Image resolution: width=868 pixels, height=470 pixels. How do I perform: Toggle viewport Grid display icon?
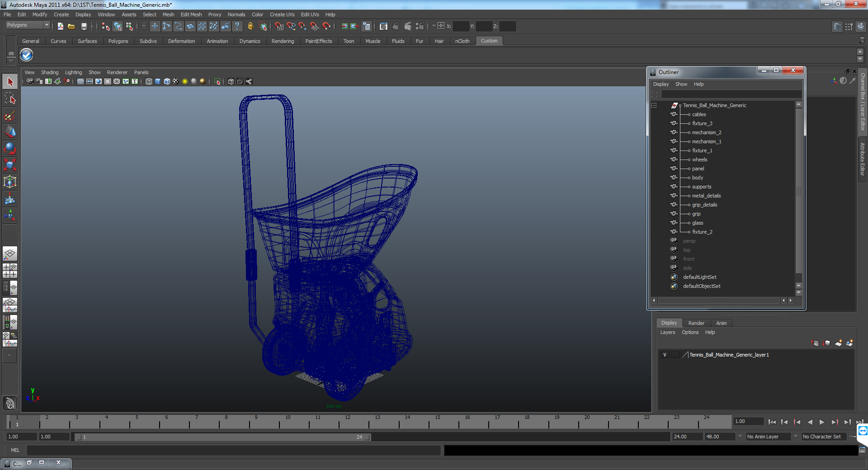pos(80,81)
